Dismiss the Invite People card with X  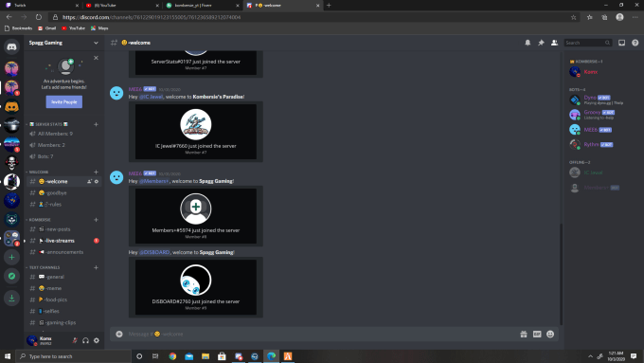(x=96, y=58)
